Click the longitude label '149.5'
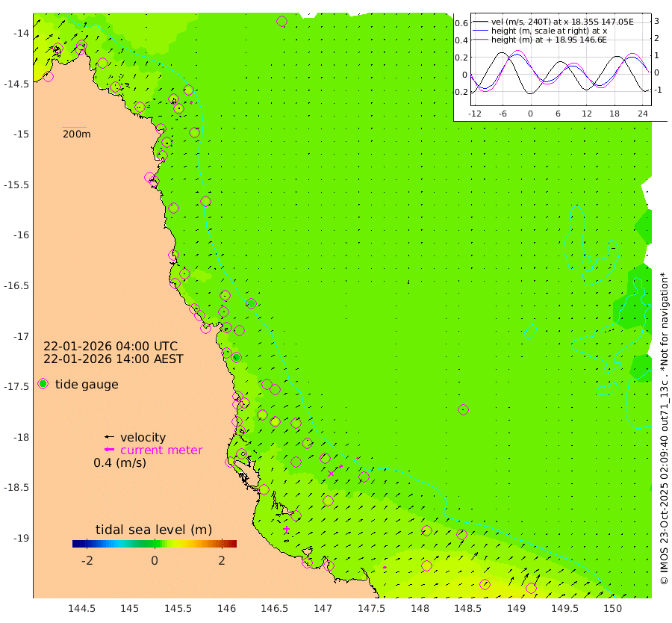Viewport: 672px width, 623px height. coord(564,608)
